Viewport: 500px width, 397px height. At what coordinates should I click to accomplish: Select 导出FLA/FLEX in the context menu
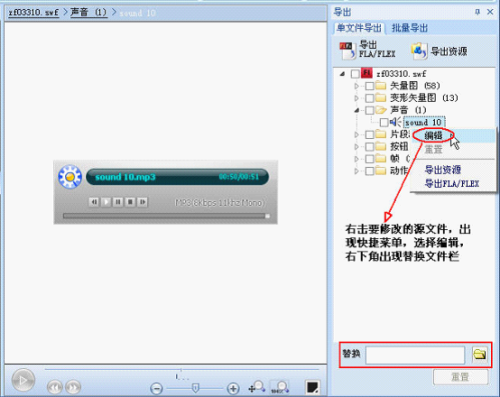pos(452,183)
